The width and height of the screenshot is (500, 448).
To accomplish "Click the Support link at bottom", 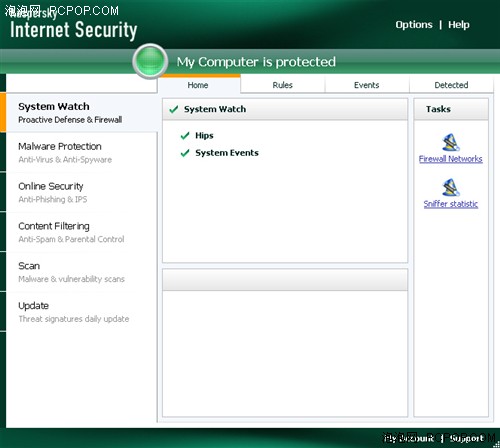I will click(467, 438).
